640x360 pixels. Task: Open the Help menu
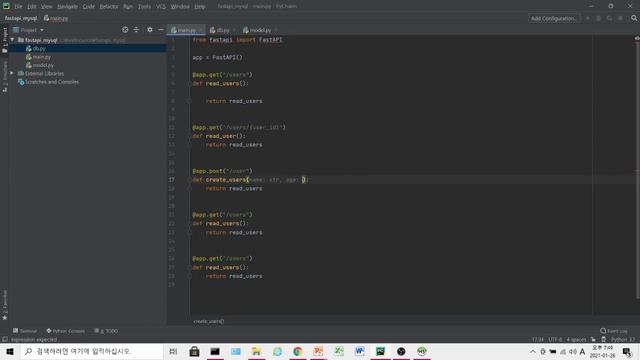click(x=200, y=7)
